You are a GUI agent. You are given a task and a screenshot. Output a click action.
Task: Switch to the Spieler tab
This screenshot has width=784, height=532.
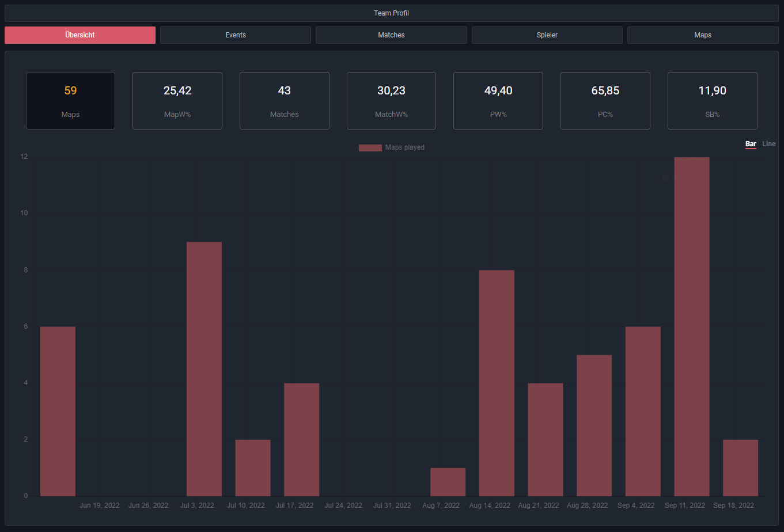click(x=547, y=35)
